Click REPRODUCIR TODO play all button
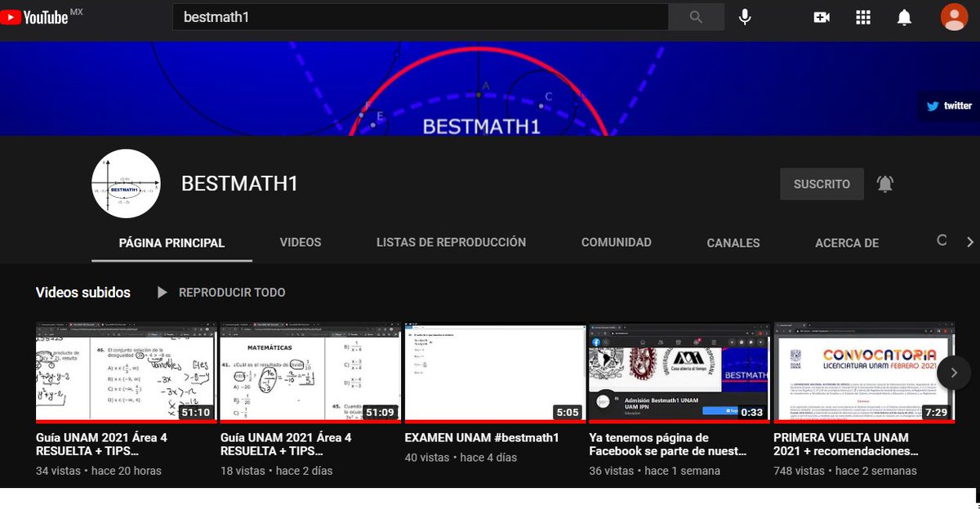This screenshot has height=510, width=980. click(220, 292)
